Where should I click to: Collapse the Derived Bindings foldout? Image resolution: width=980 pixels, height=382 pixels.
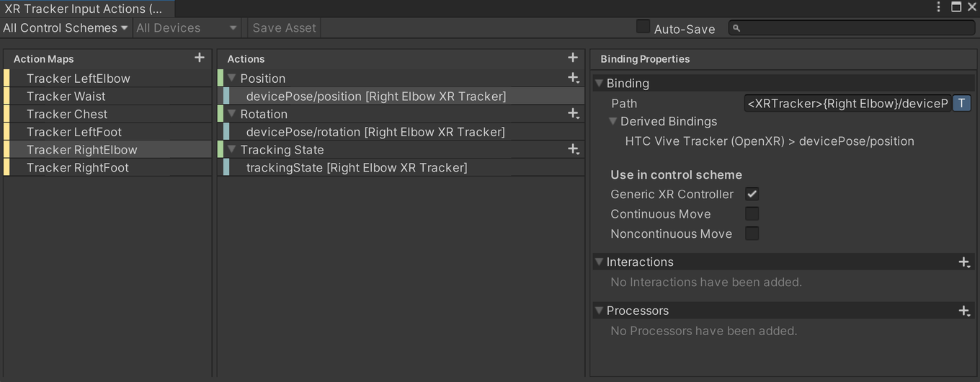click(x=613, y=122)
